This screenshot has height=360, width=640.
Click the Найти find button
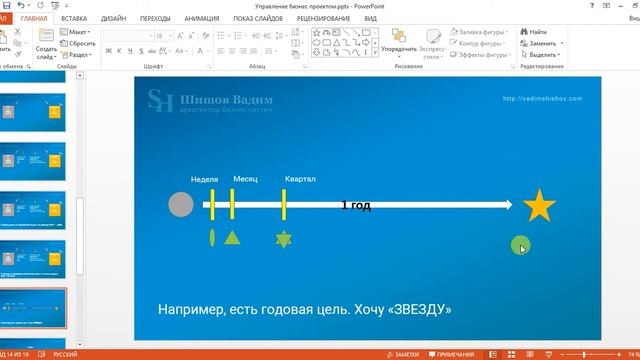(533, 32)
